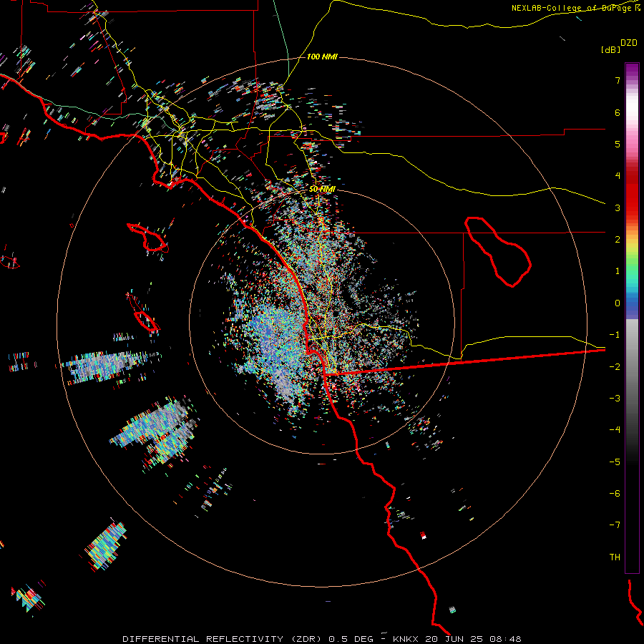This screenshot has height=644, width=644.
Task: Click the 5 value on the color scale
Action: point(618,144)
